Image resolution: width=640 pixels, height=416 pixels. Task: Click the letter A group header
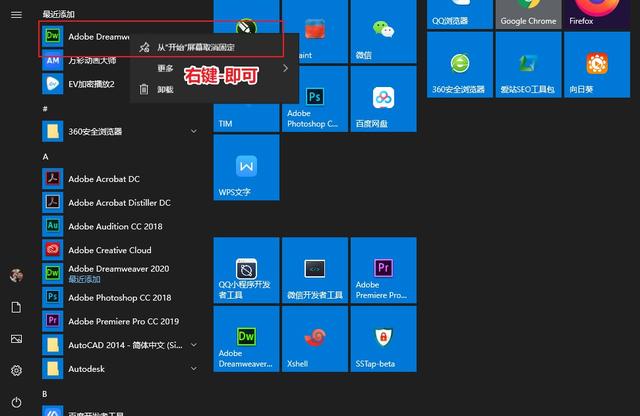[46, 157]
